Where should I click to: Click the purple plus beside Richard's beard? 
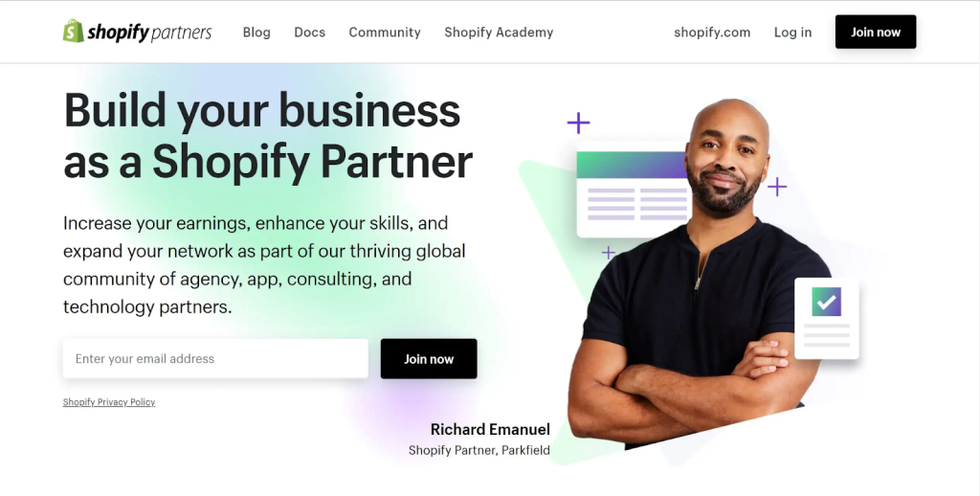pyautogui.click(x=777, y=187)
